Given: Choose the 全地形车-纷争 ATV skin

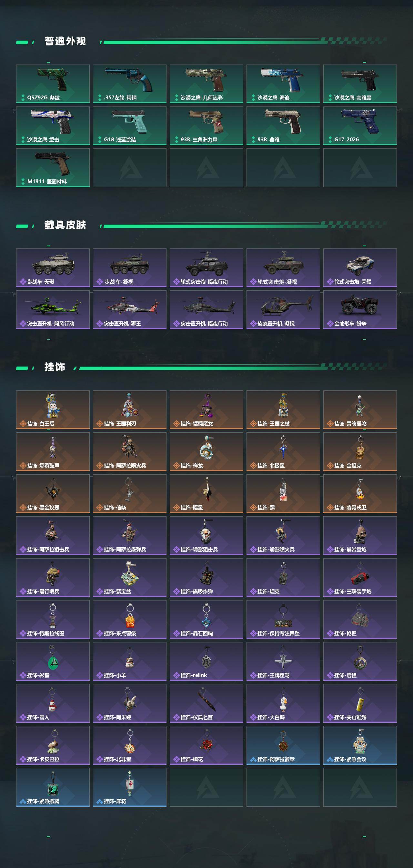Looking at the screenshot, I should tap(360, 310).
